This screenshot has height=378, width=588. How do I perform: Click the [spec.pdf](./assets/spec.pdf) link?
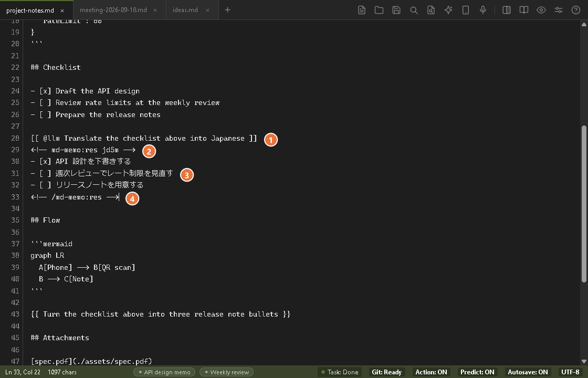tap(91, 361)
